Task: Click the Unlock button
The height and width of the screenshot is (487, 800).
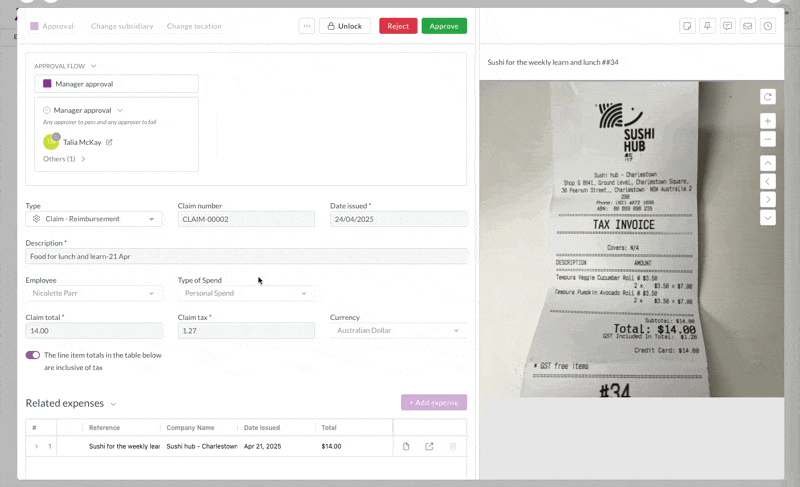Action: click(345, 26)
